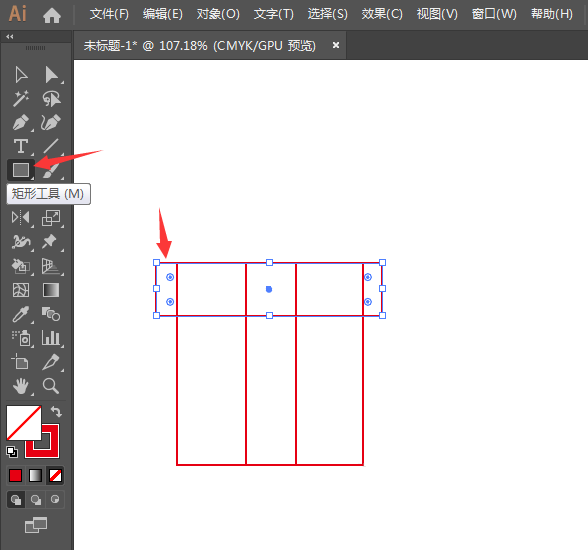Select the Rectangle tool
This screenshot has width=588, height=550.
[x=21, y=170]
